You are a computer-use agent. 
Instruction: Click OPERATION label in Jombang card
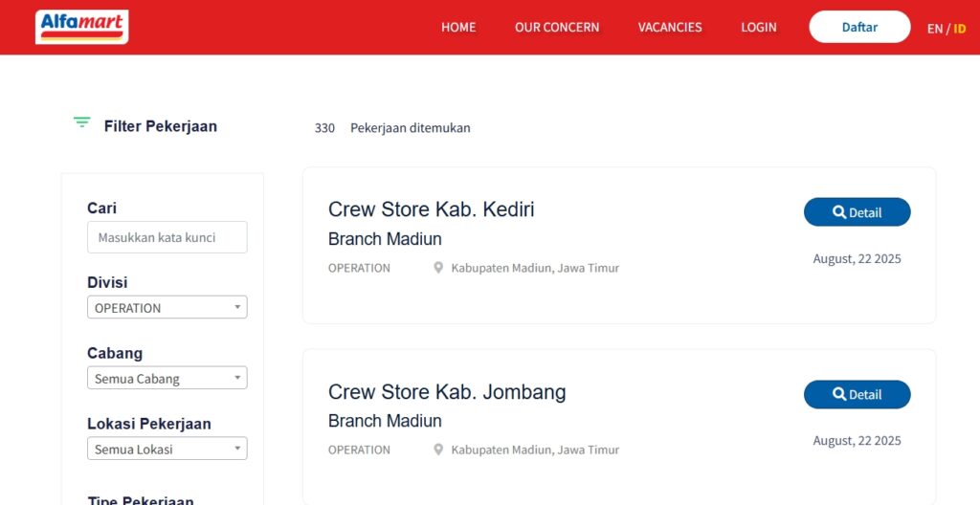360,450
